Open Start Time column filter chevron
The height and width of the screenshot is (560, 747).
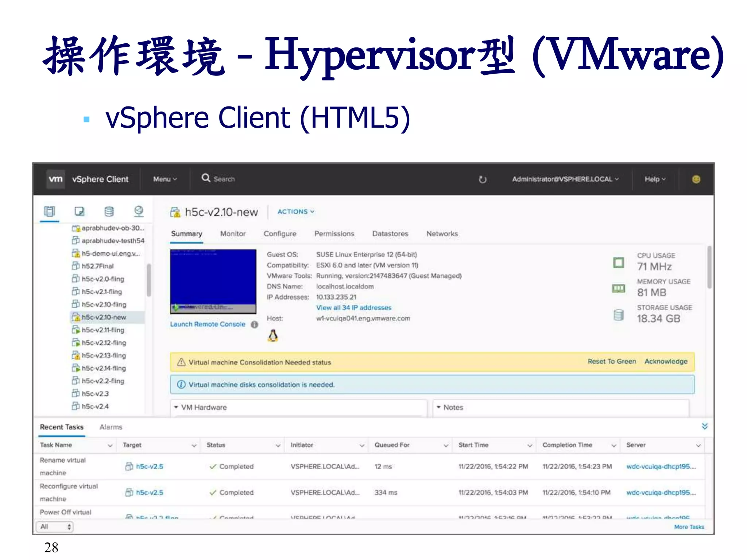(530, 446)
